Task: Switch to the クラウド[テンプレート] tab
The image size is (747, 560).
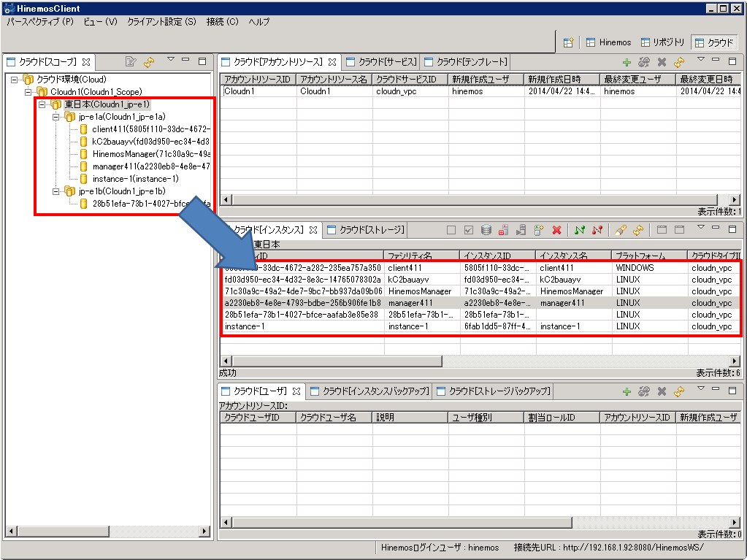Action: 466,62
